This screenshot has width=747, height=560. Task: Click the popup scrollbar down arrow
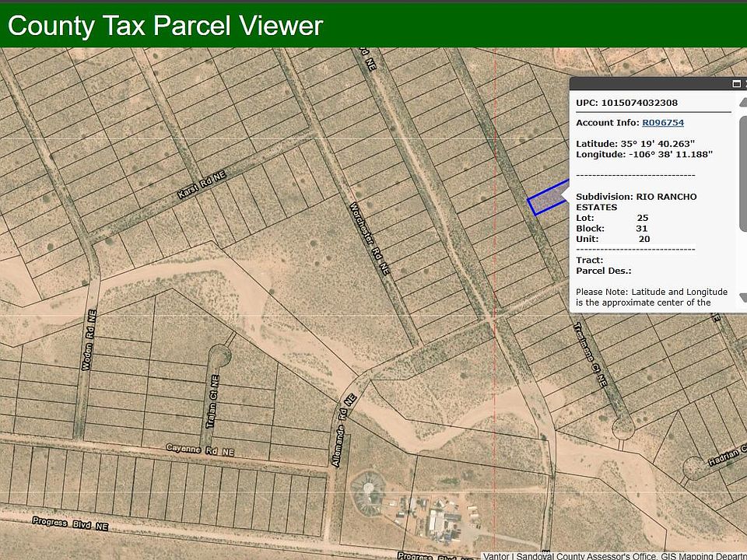742,297
